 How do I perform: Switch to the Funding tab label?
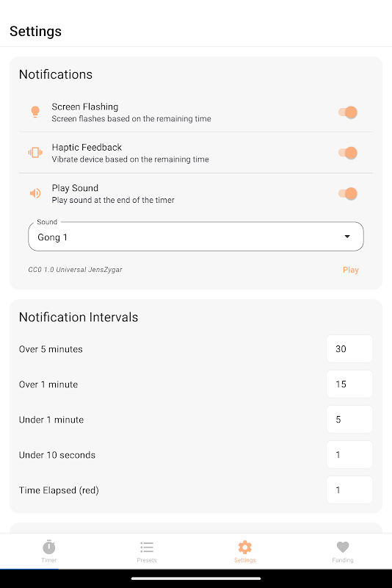343,560
